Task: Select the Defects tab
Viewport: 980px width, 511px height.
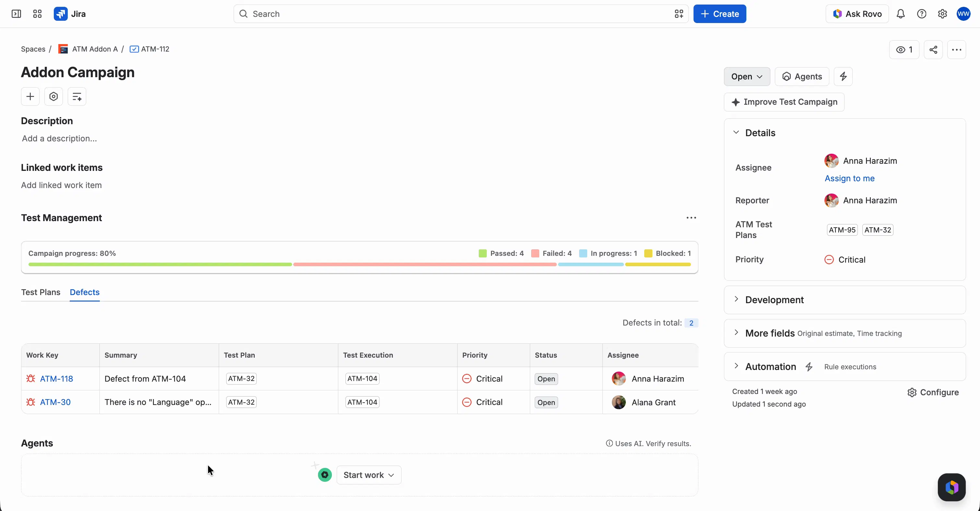Action: tap(85, 292)
